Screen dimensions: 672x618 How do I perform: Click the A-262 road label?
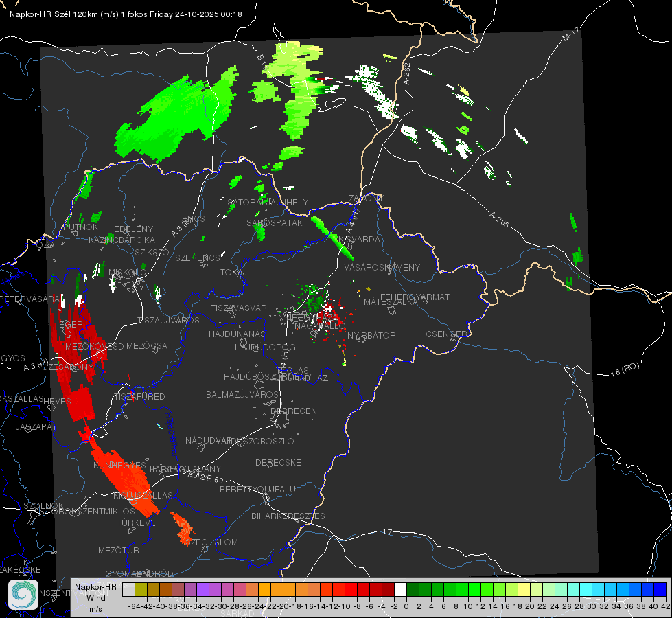click(407, 73)
